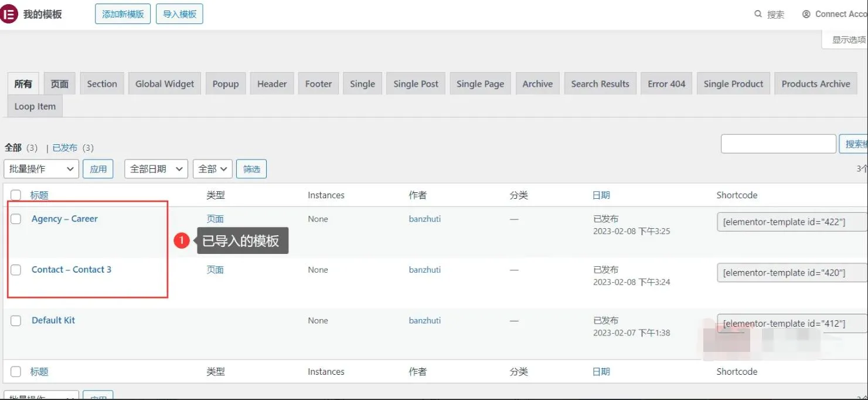The width and height of the screenshot is (868, 400).
Task: Switch to the Header tab
Action: pyautogui.click(x=272, y=84)
